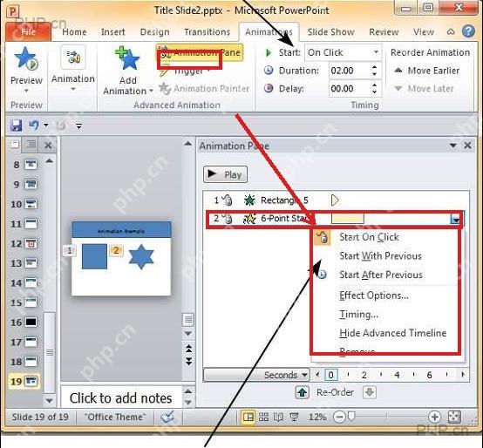Select slide 8 thumbnail
483x448 pixels.
(31, 165)
